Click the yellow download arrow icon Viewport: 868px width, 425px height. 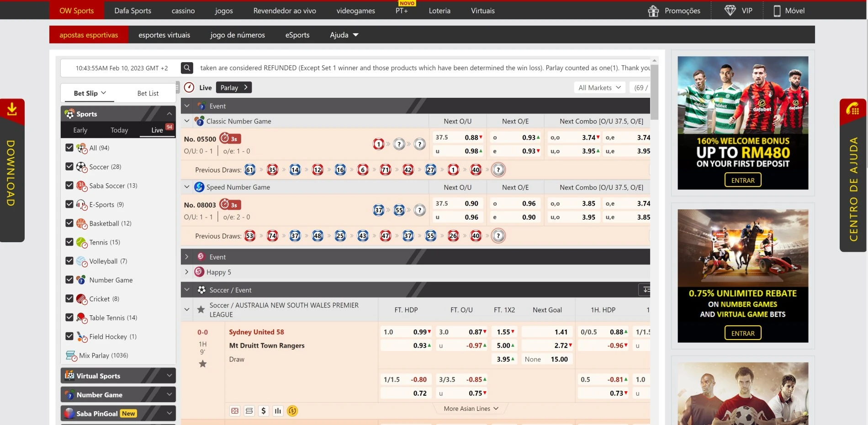click(x=12, y=109)
